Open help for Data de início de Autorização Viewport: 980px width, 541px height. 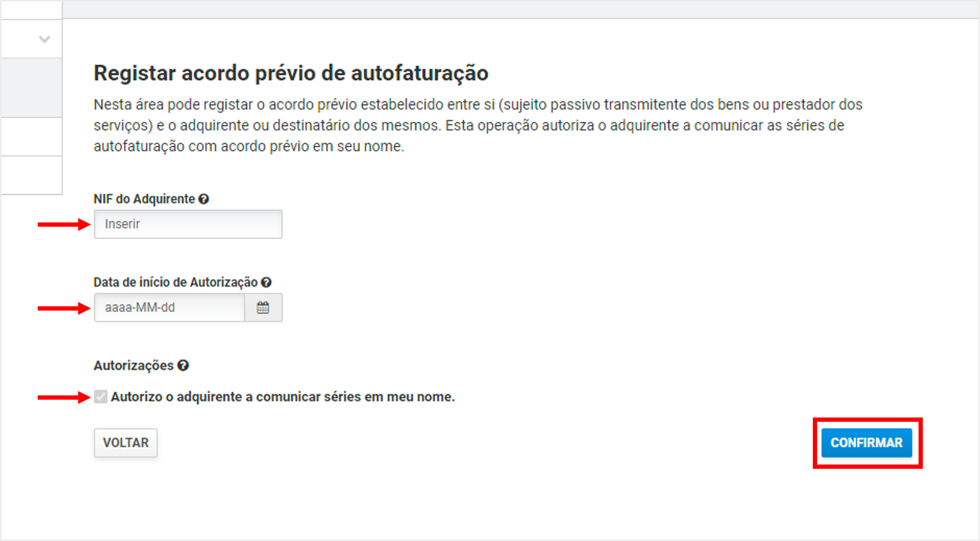coord(266,282)
